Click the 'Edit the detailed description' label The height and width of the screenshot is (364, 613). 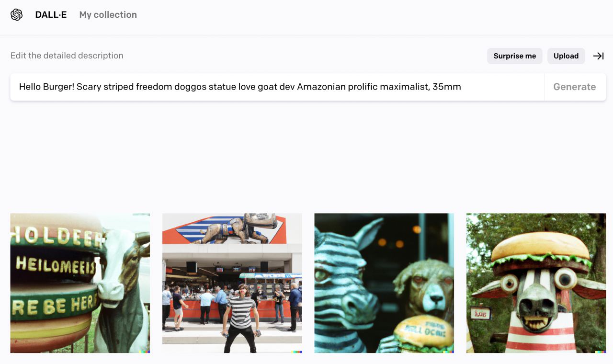pyautogui.click(x=67, y=56)
